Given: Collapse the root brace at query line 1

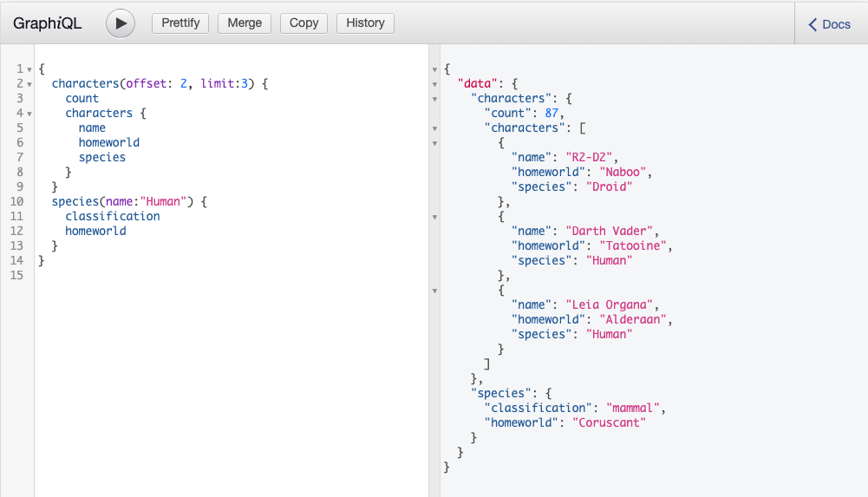Looking at the screenshot, I should pos(29,69).
